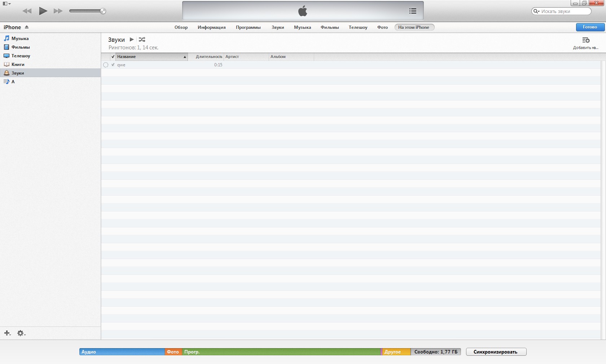Skip forward with the next track button

point(58,11)
